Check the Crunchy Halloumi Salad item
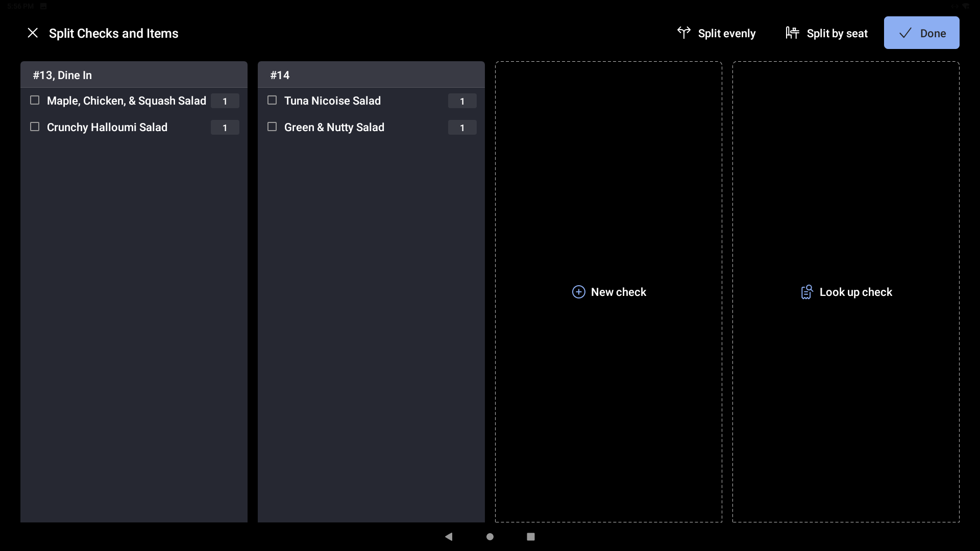Image resolution: width=980 pixels, height=551 pixels. pyautogui.click(x=35, y=127)
